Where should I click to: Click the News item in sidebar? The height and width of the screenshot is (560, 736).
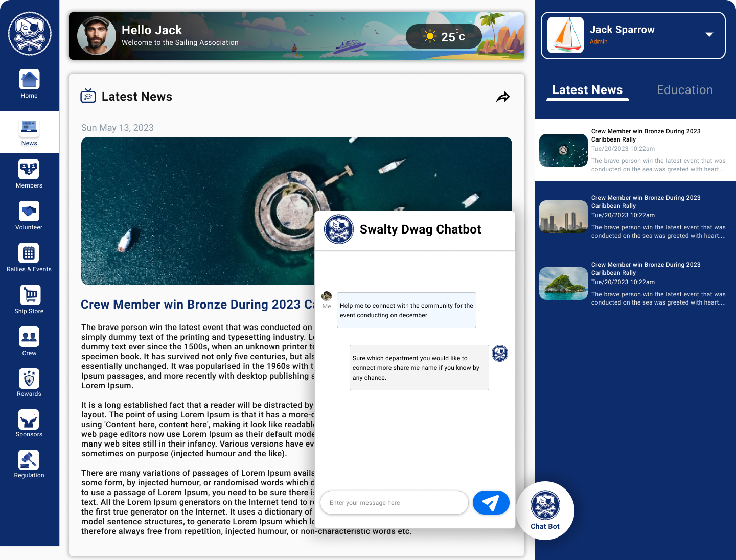click(x=29, y=132)
